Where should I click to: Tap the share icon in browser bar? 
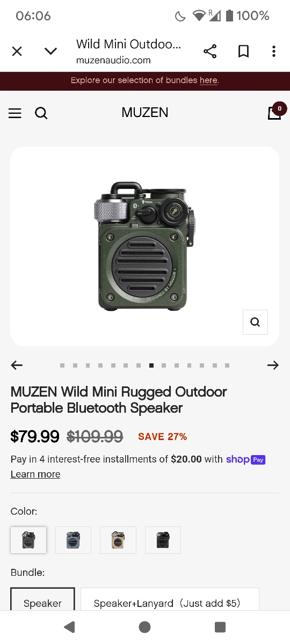(210, 52)
